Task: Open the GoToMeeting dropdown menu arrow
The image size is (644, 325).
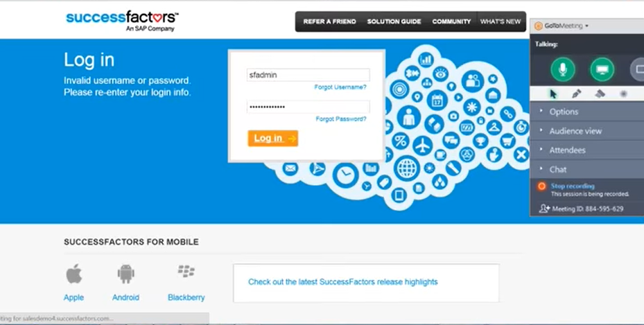Action: [586, 26]
